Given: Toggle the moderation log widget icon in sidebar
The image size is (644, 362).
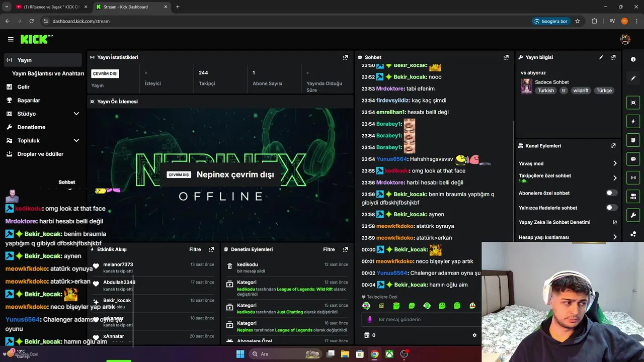Looking at the screenshot, I should tap(633, 140).
